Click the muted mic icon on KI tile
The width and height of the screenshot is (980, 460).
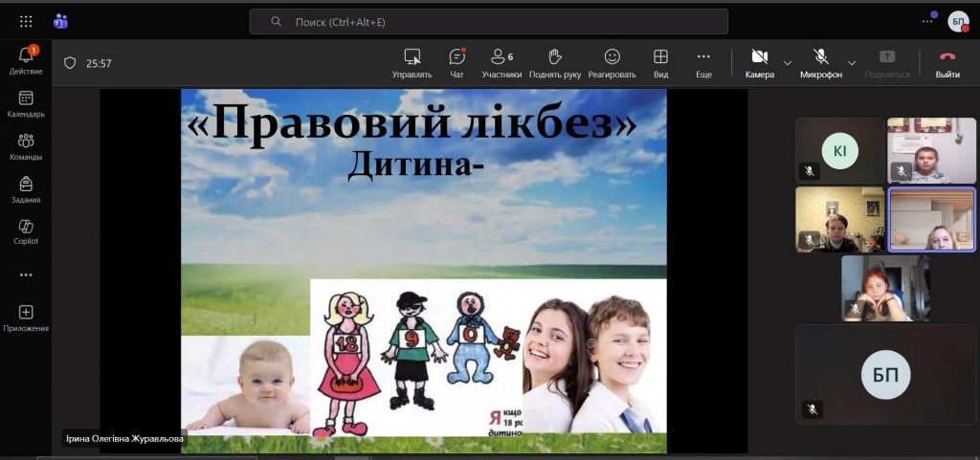click(810, 170)
